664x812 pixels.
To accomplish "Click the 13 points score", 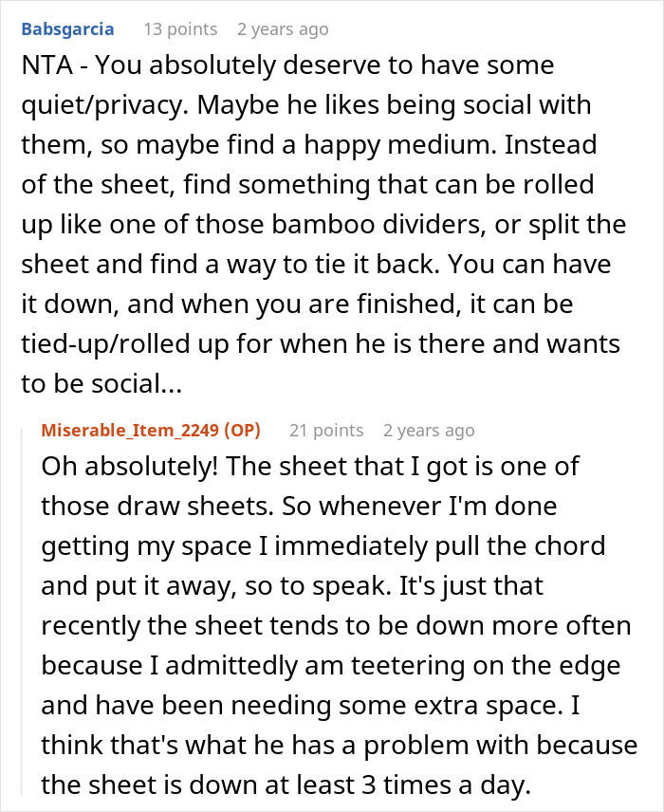I will [x=180, y=29].
